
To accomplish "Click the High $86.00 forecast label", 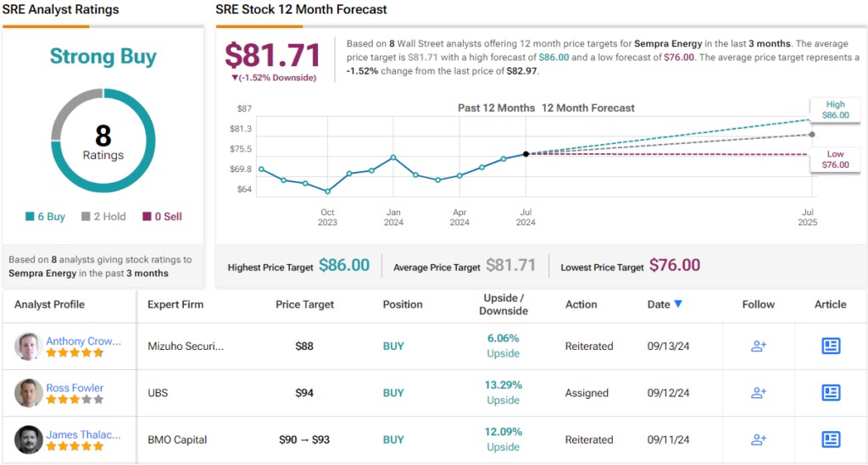I will [835, 108].
